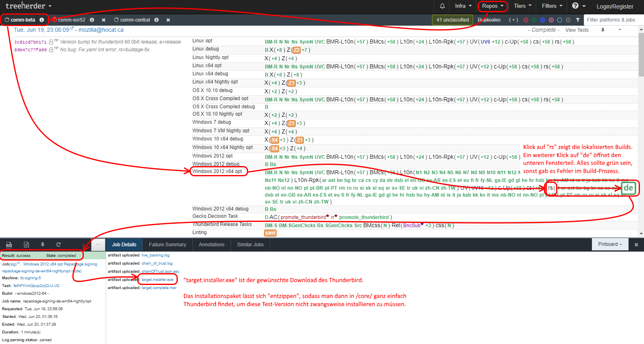Screen dimensions: 644x344
Task: Open the push actions caret menu
Action: coord(620,30)
